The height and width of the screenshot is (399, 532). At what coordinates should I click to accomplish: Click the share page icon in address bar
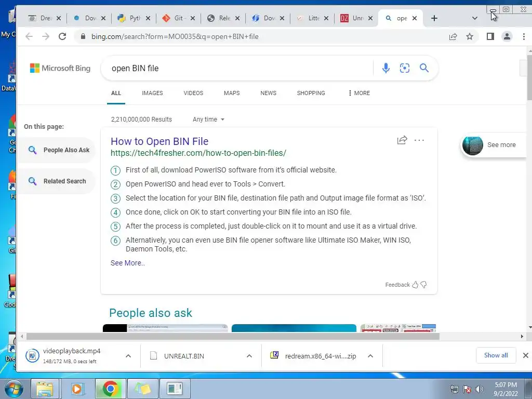[453, 37]
